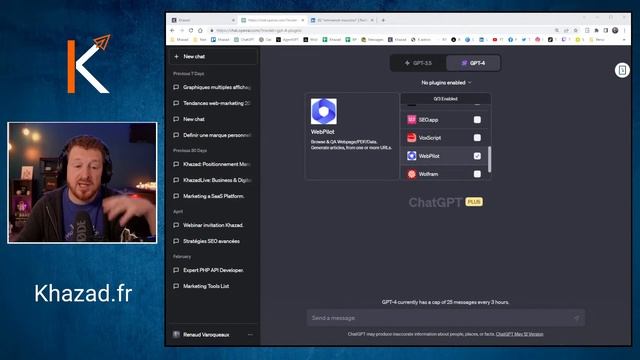Image resolution: width=640 pixels, height=360 pixels.
Task: Open chat Graphiques multiples affichag
Action: (213, 87)
